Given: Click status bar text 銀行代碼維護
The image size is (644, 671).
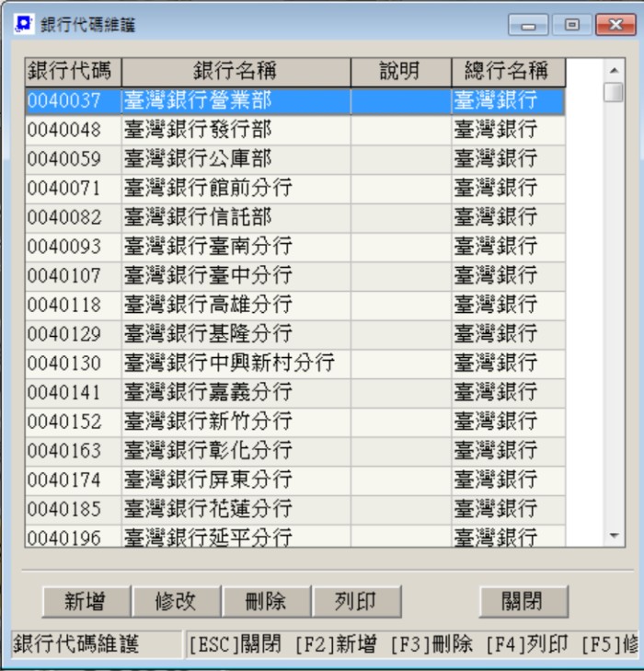Looking at the screenshot, I should [x=76, y=644].
